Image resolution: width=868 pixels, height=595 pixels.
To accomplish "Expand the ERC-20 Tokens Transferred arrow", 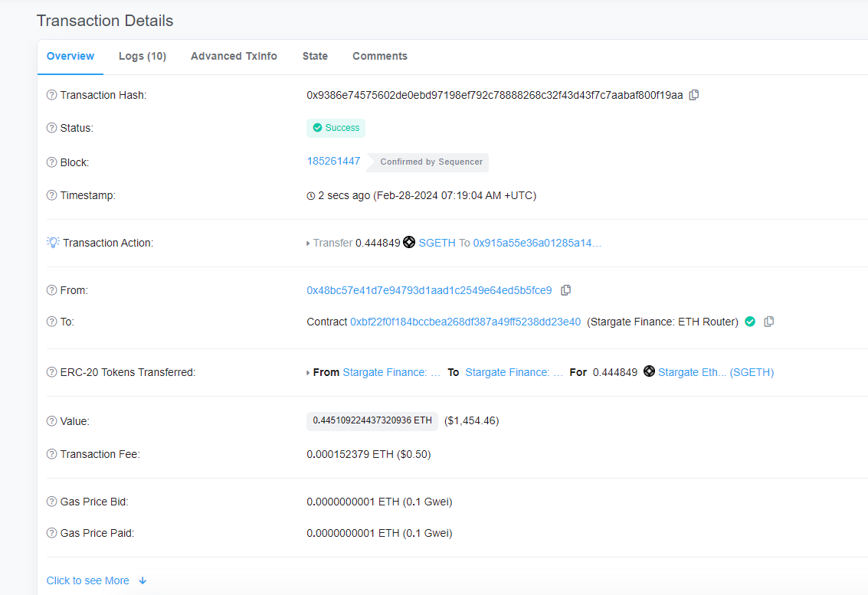I will pos(308,373).
